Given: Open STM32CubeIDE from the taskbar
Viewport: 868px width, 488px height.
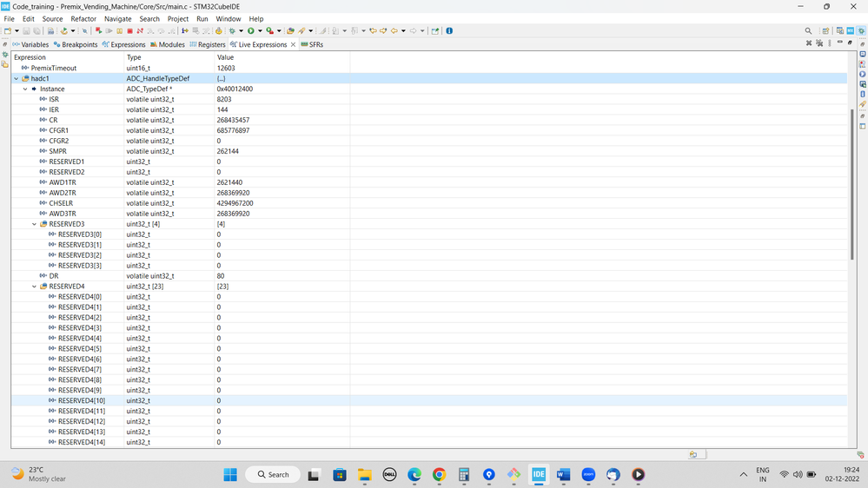Looking at the screenshot, I should click(539, 474).
